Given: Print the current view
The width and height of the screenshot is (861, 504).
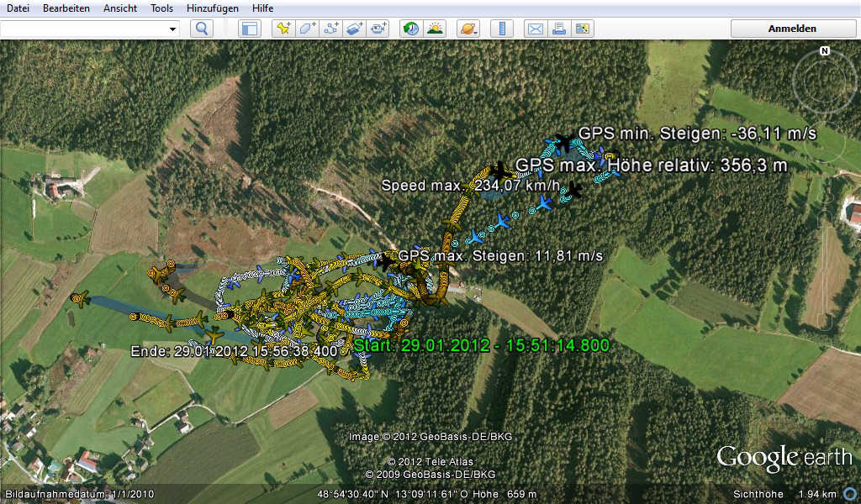Looking at the screenshot, I should point(558,29).
